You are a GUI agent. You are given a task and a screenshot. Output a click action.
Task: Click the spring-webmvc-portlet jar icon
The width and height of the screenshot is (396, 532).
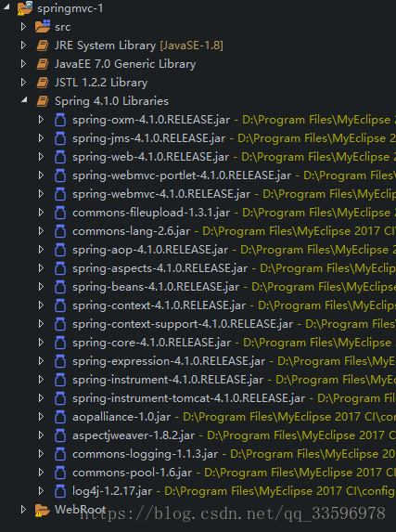coord(60,175)
